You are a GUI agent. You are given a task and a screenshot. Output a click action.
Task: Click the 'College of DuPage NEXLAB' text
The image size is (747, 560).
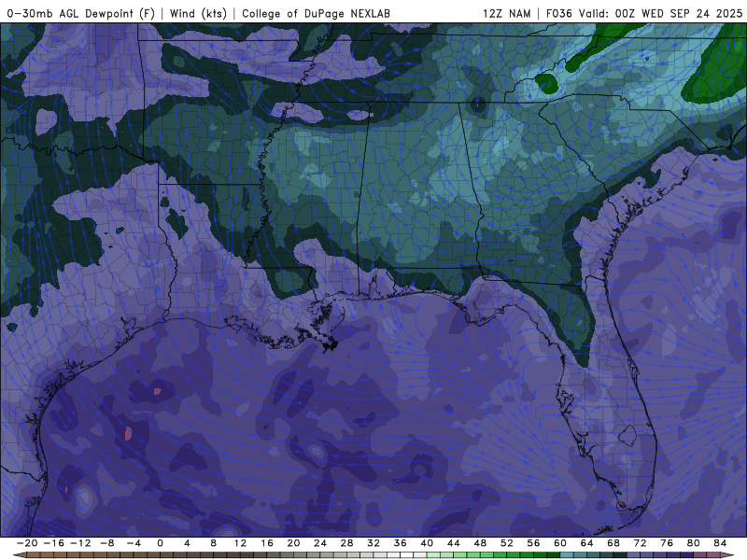316,13
